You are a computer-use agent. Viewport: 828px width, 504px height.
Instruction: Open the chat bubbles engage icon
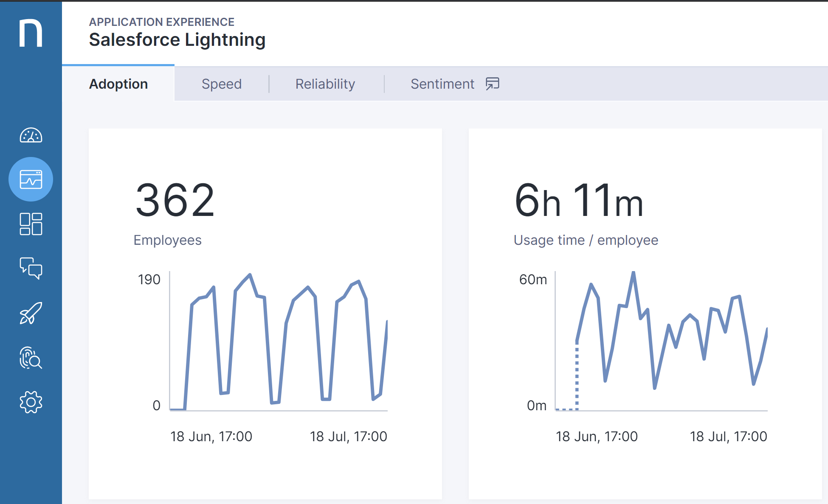[31, 268]
